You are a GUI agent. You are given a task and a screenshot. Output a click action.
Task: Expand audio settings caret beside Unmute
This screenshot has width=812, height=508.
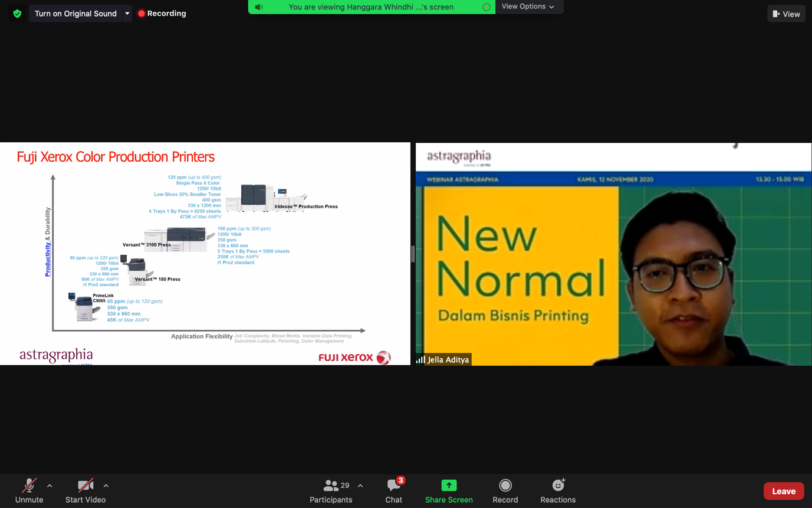pos(50,486)
